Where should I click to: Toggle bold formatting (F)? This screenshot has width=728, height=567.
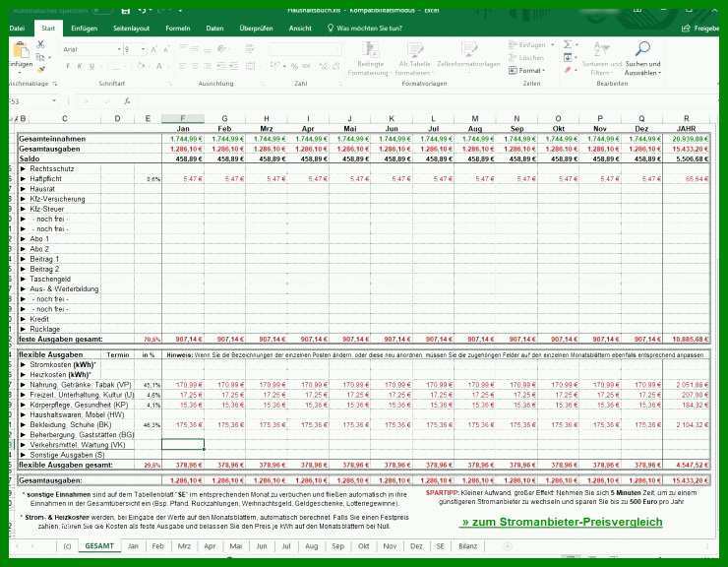pyautogui.click(x=68, y=67)
